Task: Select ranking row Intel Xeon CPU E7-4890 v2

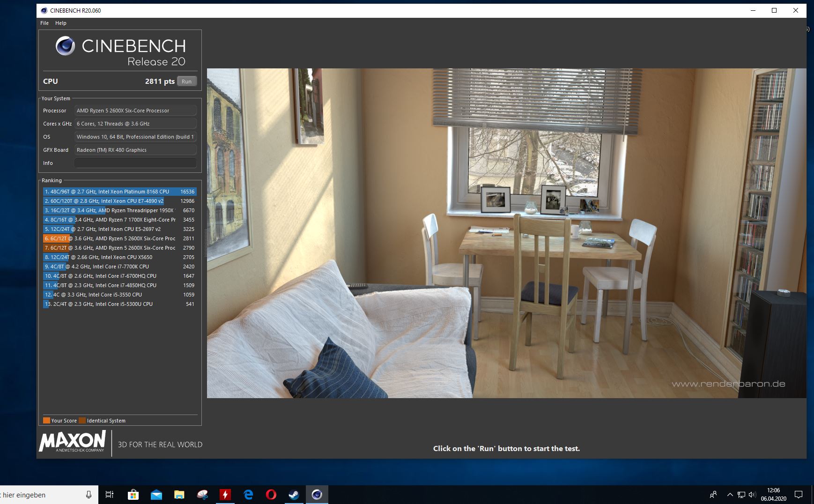Action: [120, 201]
